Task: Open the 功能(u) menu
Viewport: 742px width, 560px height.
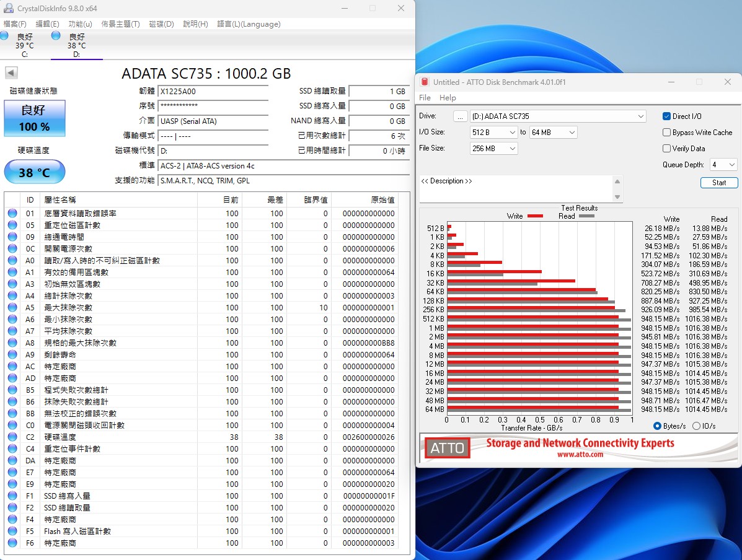Action: (80, 24)
